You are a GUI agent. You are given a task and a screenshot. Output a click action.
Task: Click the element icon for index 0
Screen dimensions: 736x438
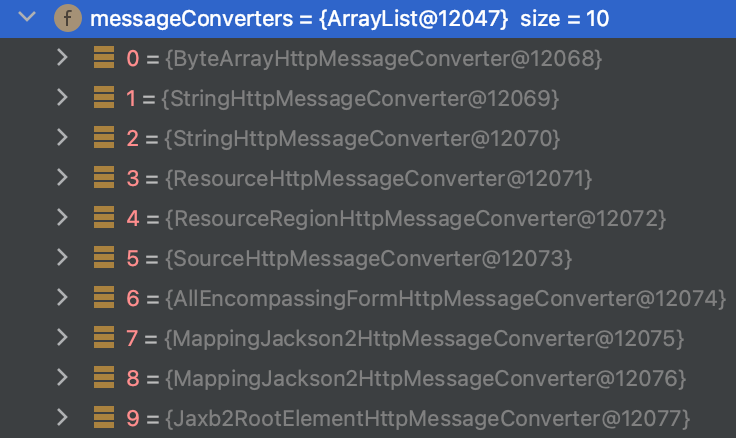coord(103,58)
